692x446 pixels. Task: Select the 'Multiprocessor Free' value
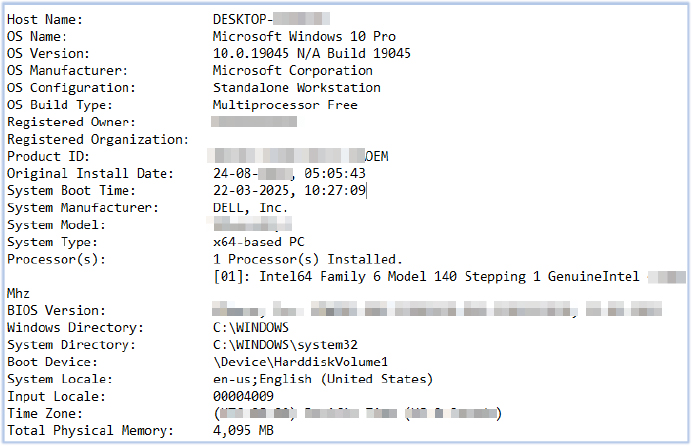click(285, 105)
